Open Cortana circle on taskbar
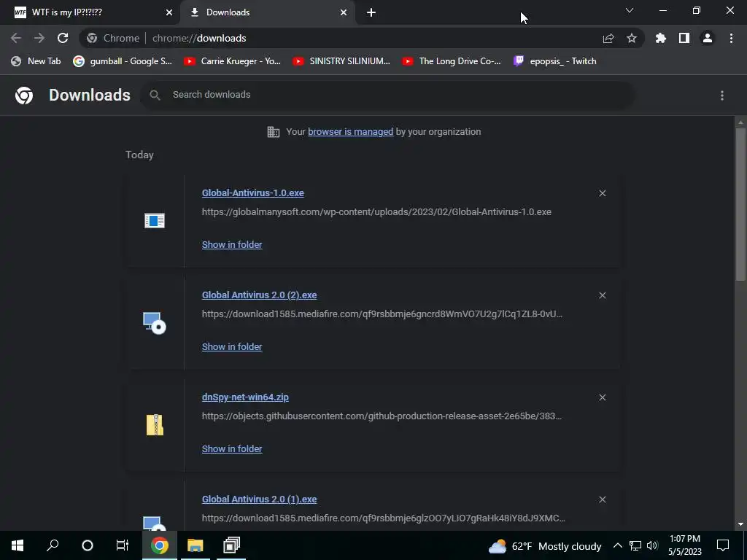 pos(88,545)
